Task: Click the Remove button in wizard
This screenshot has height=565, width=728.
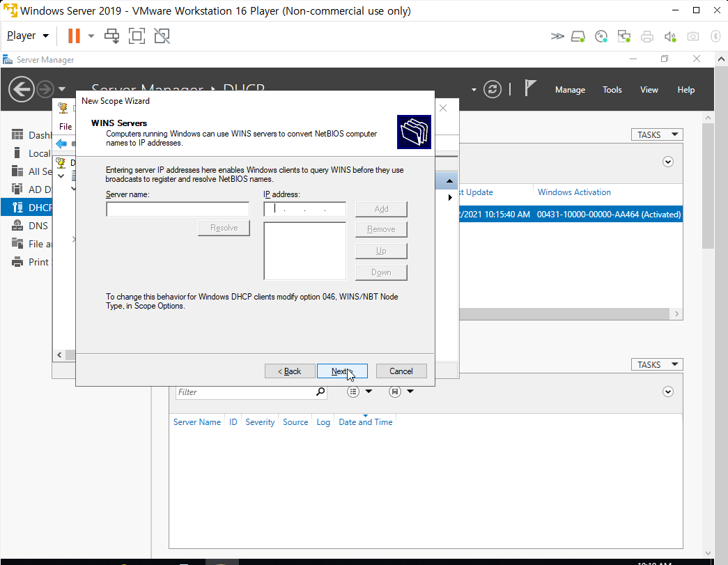Action: 381,229
